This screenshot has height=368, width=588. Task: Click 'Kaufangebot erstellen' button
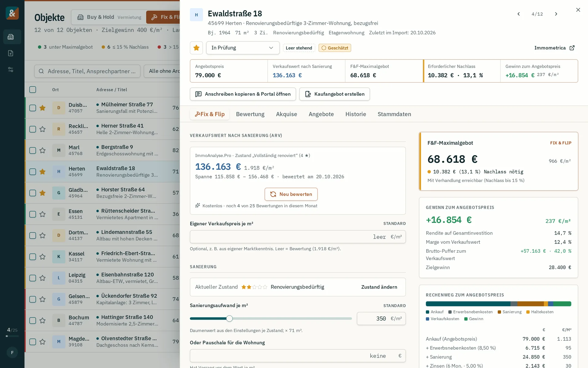(x=334, y=94)
